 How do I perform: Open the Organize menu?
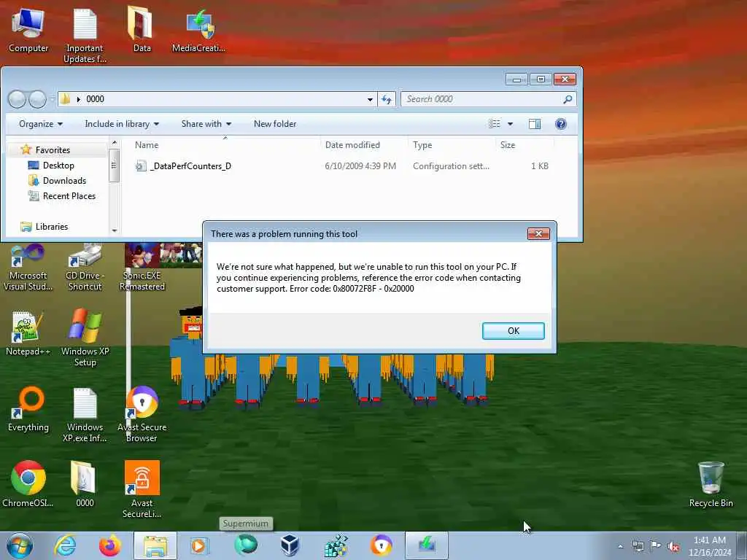coord(41,124)
